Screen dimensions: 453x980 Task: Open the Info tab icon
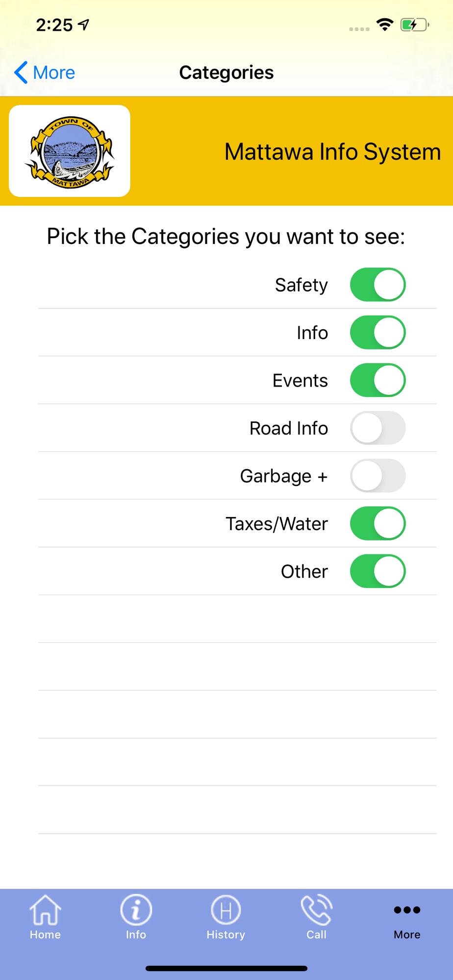point(136,910)
